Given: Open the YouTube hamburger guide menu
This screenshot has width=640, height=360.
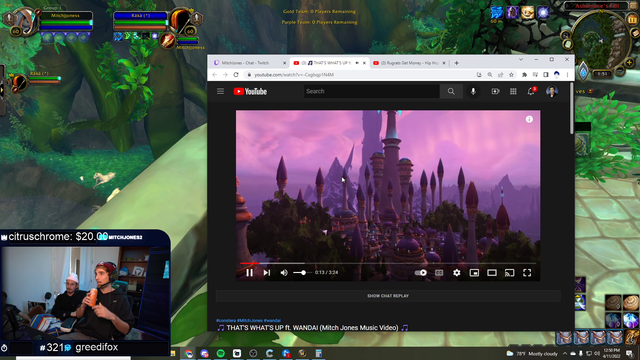Looking at the screenshot, I should click(x=220, y=91).
